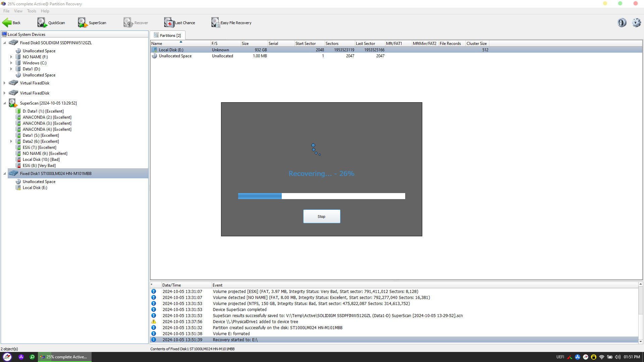Click the File menu item
This screenshot has width=644, height=362.
(x=6, y=11)
